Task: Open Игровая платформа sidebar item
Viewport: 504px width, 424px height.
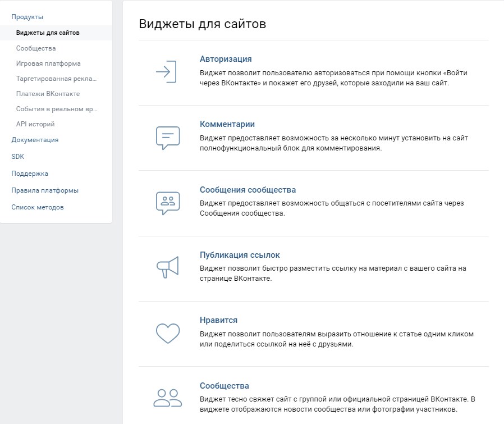Action: coord(48,63)
